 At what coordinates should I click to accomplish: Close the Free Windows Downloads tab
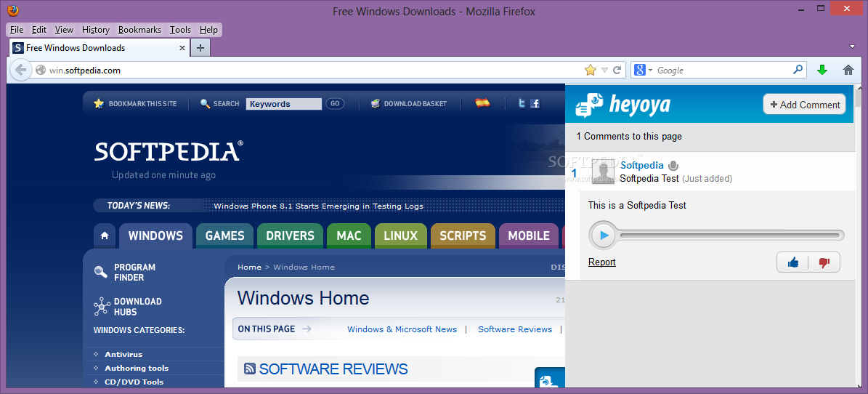(182, 48)
